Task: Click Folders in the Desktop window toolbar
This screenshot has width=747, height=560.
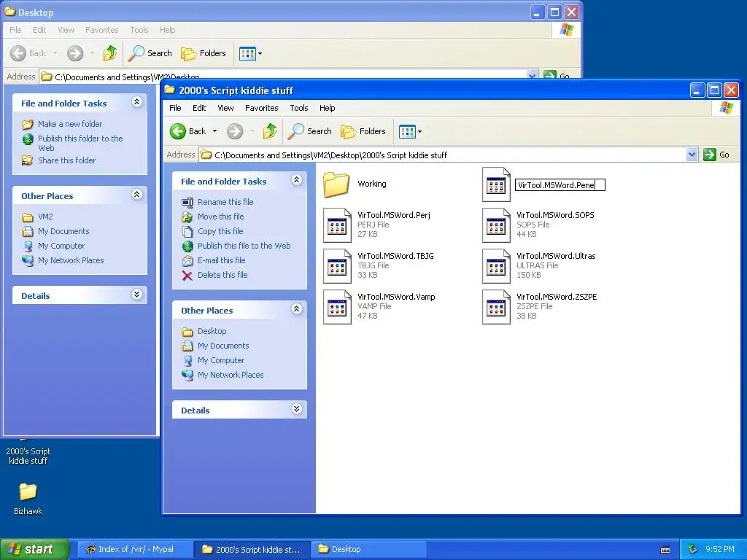Action: [204, 52]
